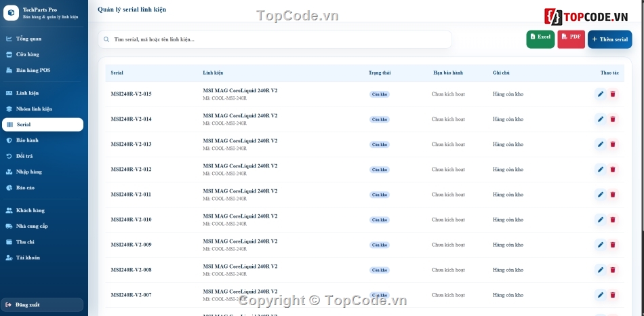The image size is (644, 316).
Task: Open Thu chi in the sidebar
Action: (x=43, y=242)
